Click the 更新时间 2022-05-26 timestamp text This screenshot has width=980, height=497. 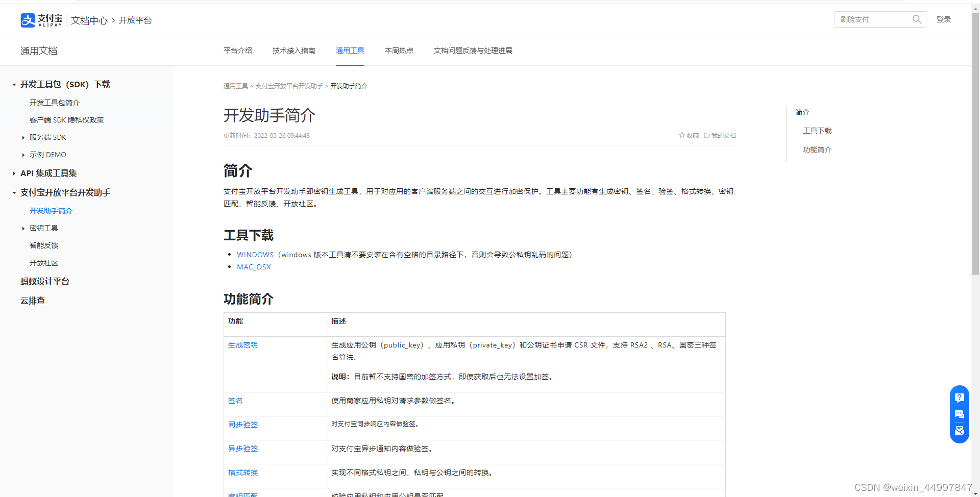(x=266, y=136)
